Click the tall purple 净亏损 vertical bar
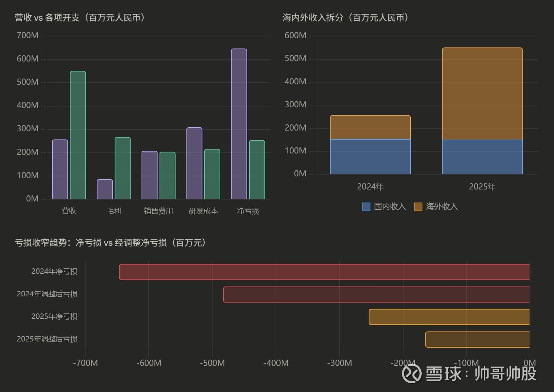The width and height of the screenshot is (554, 392). [239, 124]
